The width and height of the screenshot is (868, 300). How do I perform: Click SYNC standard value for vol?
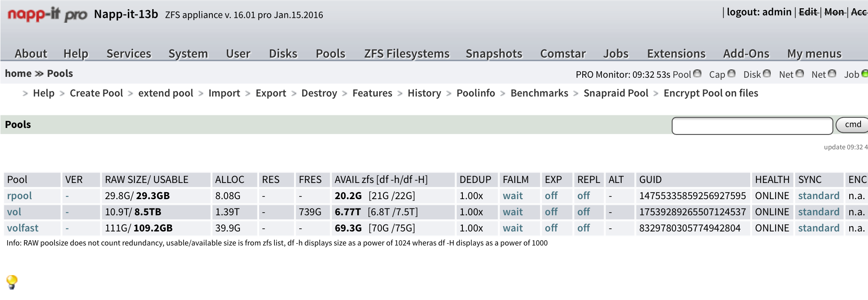819,212
